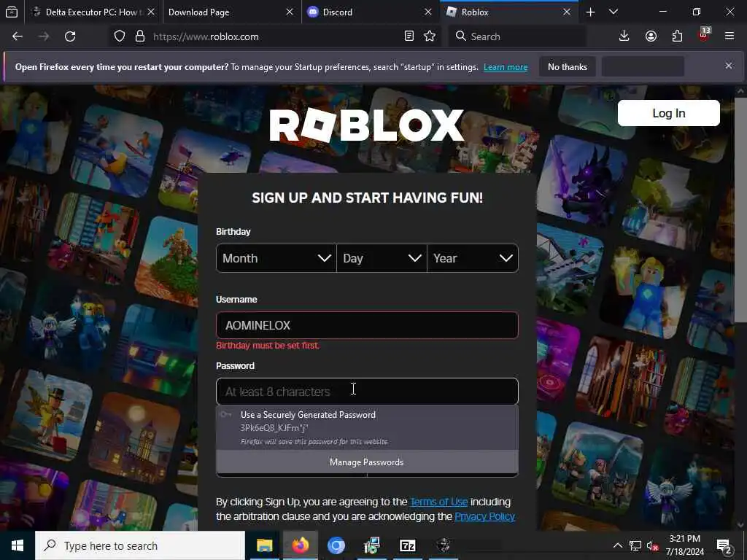Click the installer icon next to 7-Zip on taskbar
The image size is (747, 560).
[x=371, y=545]
